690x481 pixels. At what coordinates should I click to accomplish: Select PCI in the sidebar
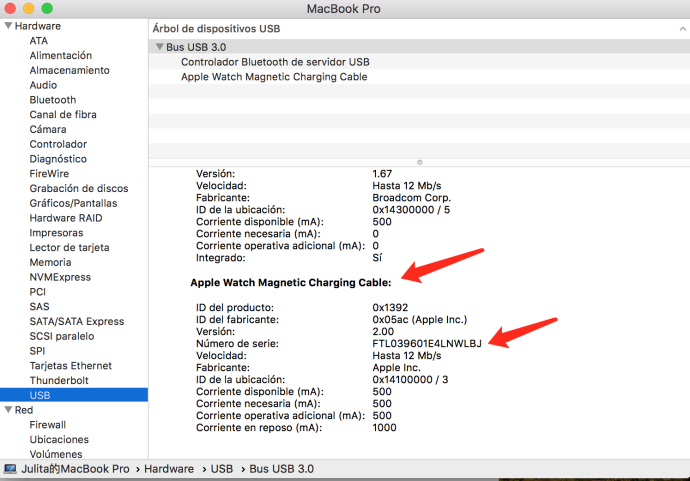point(37,292)
